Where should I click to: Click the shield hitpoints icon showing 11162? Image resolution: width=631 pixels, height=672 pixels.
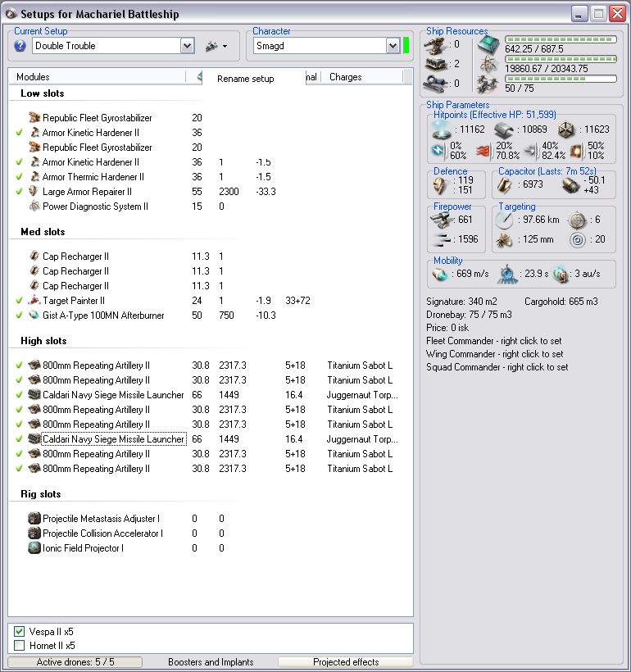click(x=442, y=129)
